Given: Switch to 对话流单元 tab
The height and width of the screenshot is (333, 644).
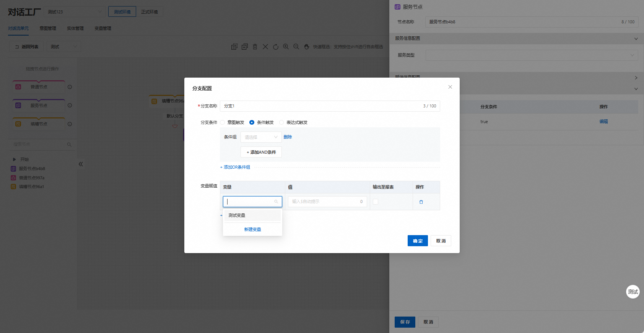Looking at the screenshot, I should point(18,28).
